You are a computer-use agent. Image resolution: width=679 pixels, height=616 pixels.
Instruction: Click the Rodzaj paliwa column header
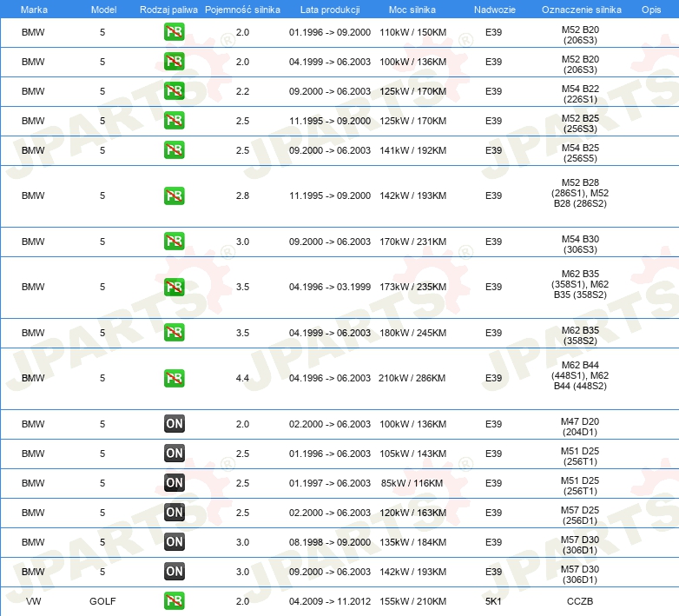(x=168, y=9)
